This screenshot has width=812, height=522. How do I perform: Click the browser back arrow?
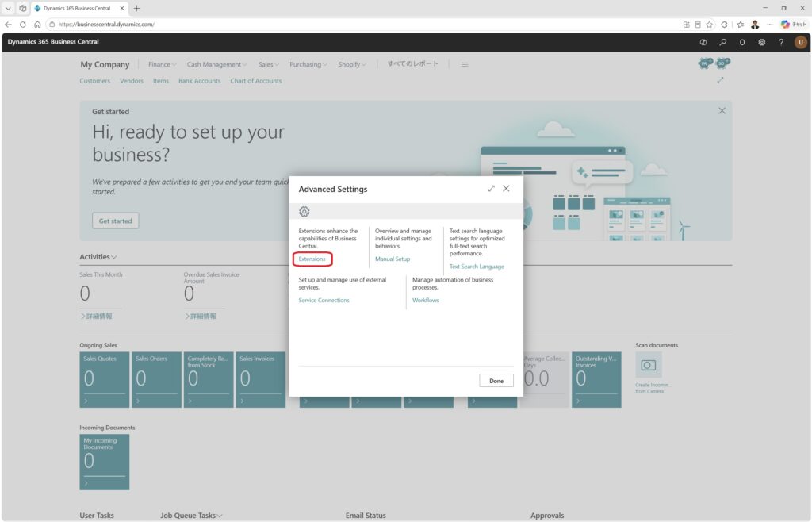click(x=8, y=25)
